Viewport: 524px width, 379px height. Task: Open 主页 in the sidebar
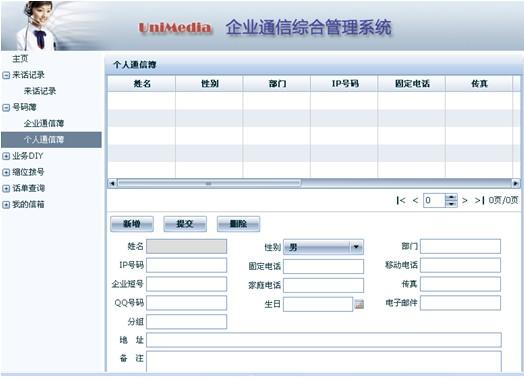20,59
